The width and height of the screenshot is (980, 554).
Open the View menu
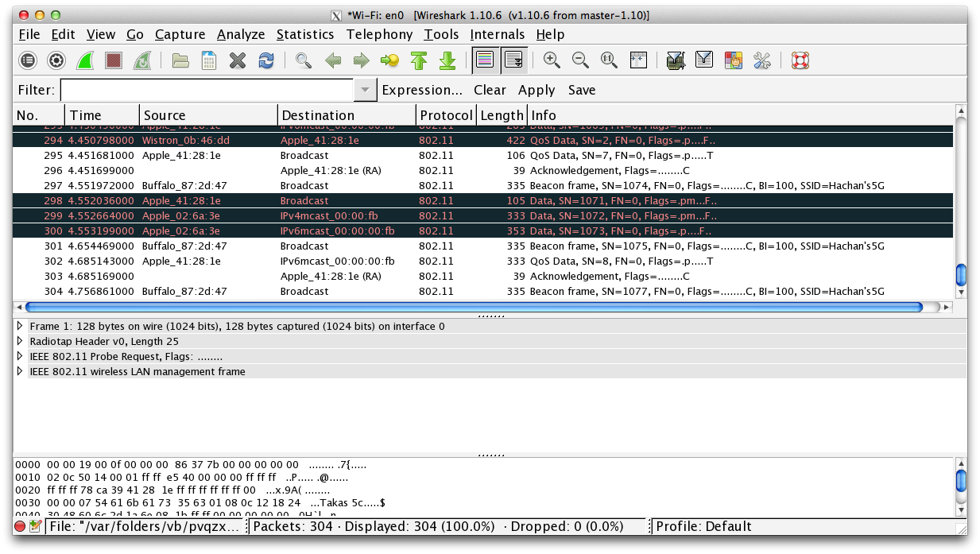[x=101, y=34]
